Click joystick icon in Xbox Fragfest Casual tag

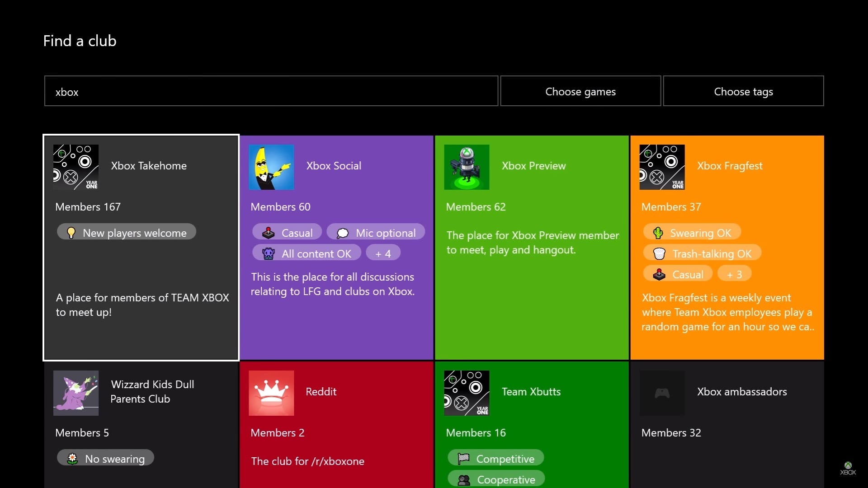click(659, 274)
